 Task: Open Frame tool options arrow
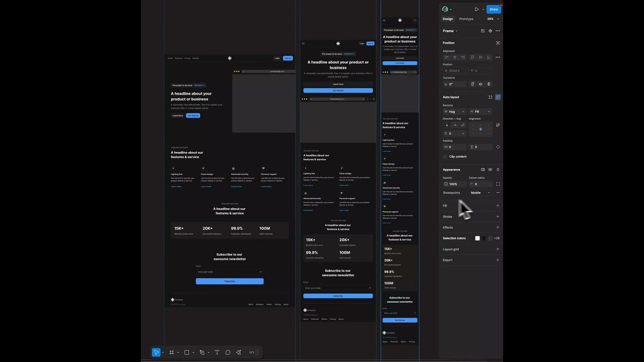coord(178,352)
